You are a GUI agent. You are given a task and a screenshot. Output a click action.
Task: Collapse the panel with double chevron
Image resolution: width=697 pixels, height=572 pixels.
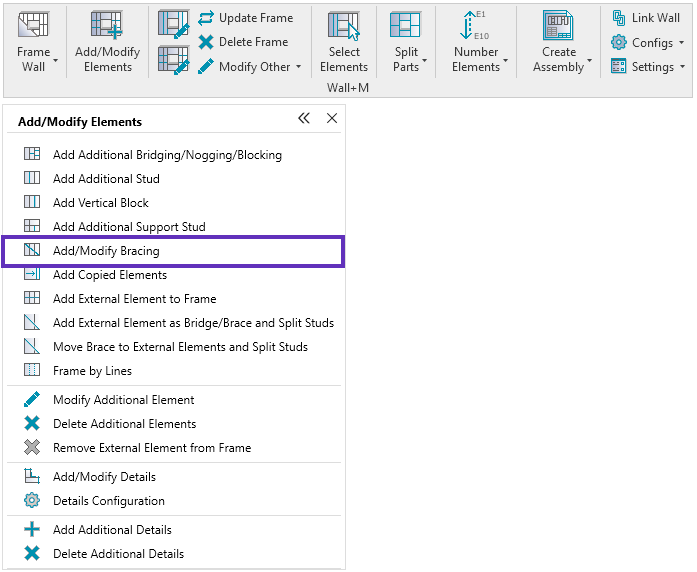coord(304,119)
